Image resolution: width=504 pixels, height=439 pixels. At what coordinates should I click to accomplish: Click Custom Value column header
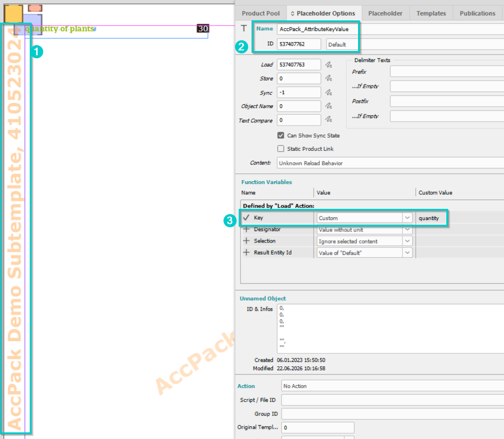tap(435, 192)
